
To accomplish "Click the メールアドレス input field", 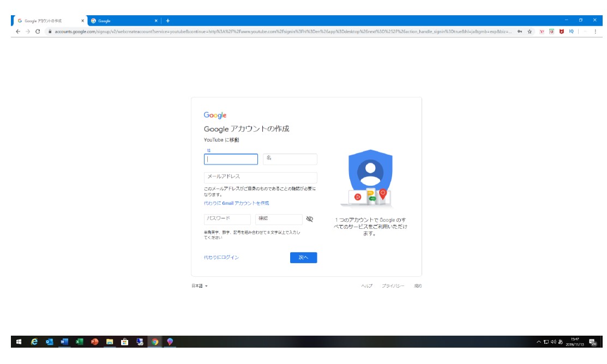I will (x=260, y=177).
